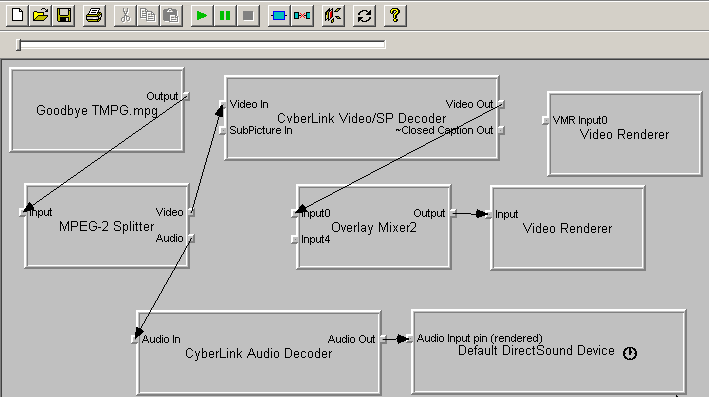This screenshot has height=397, width=709.
Task: Stop the filter graph
Action: point(248,16)
